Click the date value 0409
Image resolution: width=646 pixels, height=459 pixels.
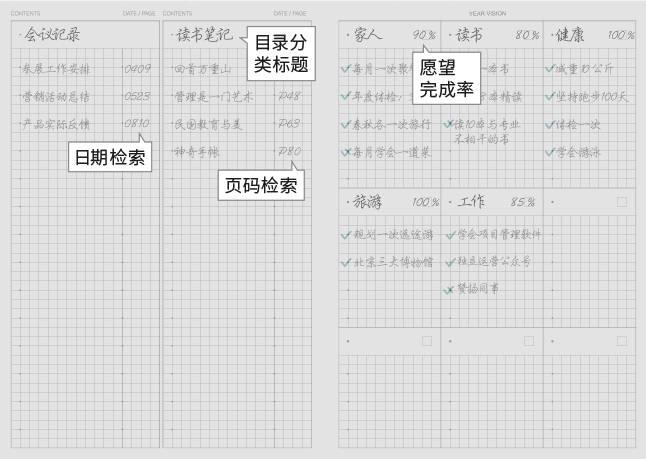click(137, 68)
